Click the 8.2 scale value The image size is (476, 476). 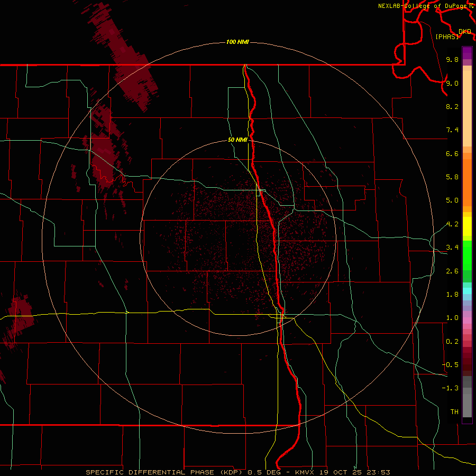[x=452, y=106]
